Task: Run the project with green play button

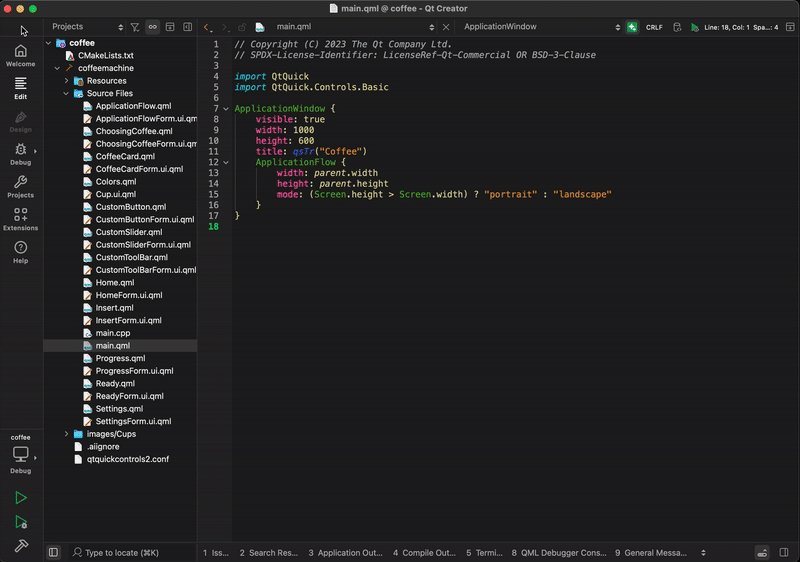Action: pyautogui.click(x=21, y=498)
